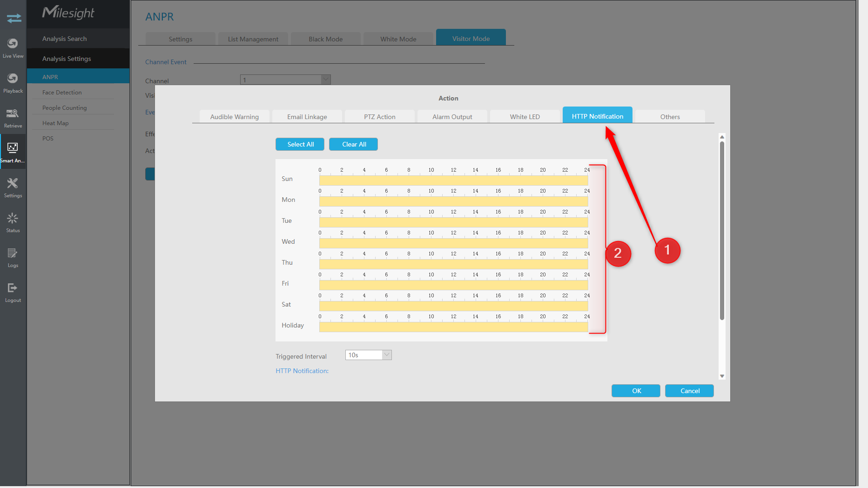Click Cancel in the Action dialog

pos(689,391)
